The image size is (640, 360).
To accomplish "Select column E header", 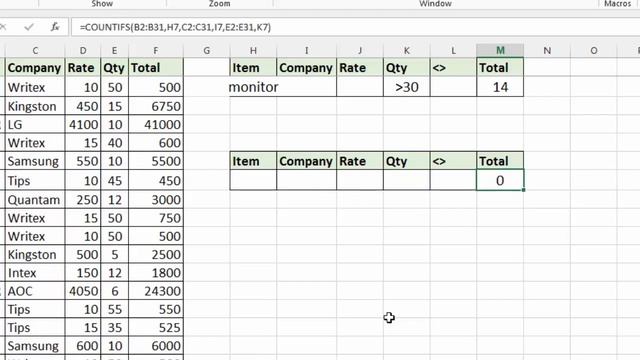I will coord(114,51).
